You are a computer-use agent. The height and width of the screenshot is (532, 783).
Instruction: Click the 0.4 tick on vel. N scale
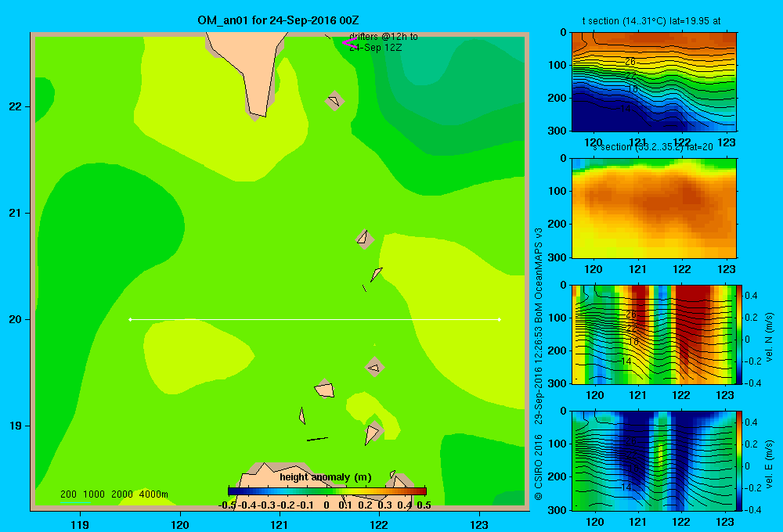pyautogui.click(x=751, y=296)
